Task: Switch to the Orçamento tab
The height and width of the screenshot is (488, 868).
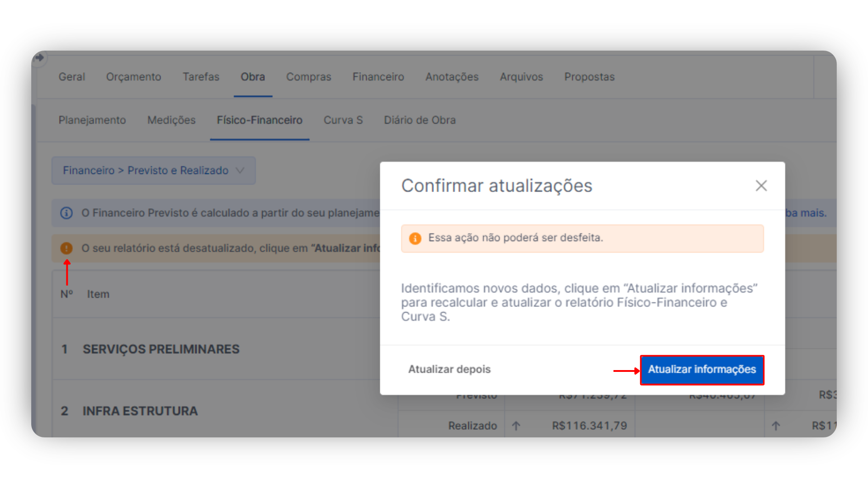Action: pos(133,77)
